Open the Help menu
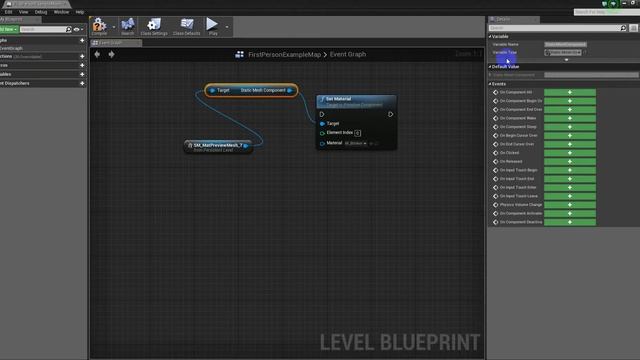Screen dimensions: 640x360 [x=80, y=12]
